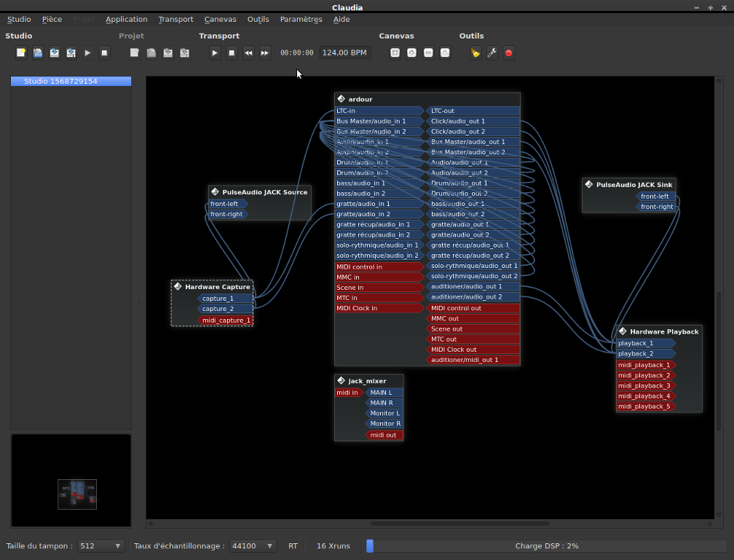Viewport: 734px width, 560px height.
Task: Click the Start Studio play icon
Action: [x=87, y=52]
